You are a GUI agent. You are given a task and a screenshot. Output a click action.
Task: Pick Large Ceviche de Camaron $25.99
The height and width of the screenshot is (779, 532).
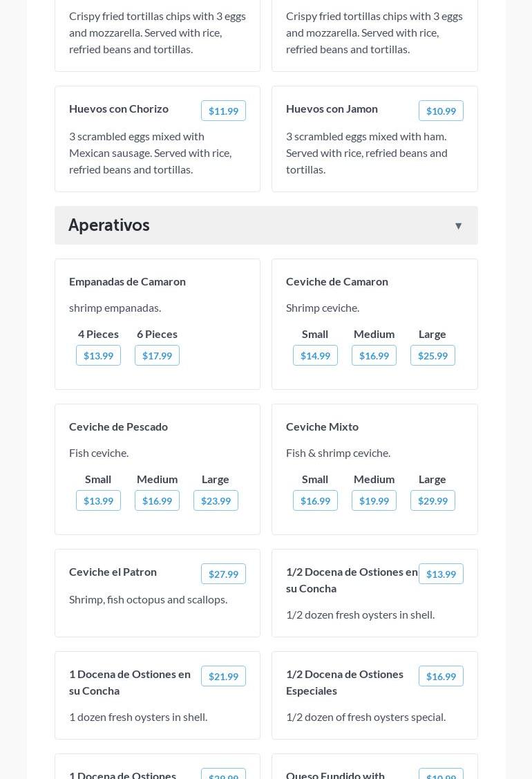433,355
